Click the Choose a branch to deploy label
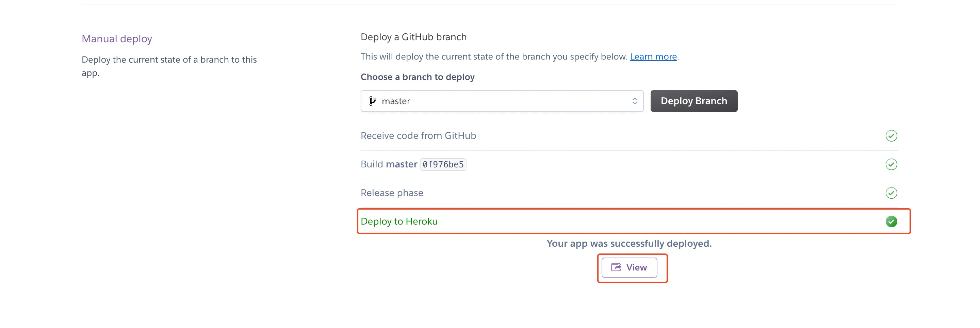This screenshot has width=980, height=328. [x=417, y=77]
